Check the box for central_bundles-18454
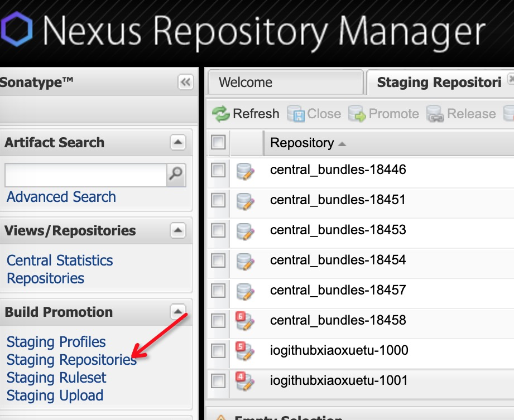 tap(218, 261)
